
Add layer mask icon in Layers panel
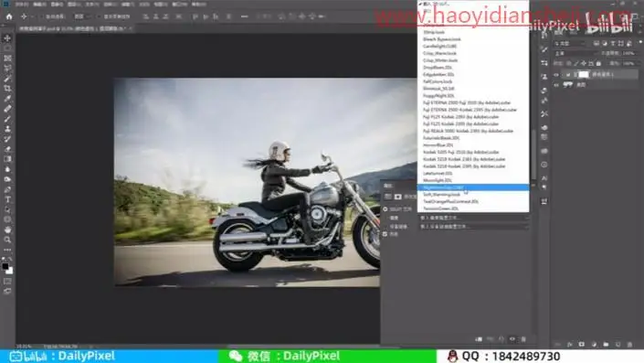click(x=582, y=344)
